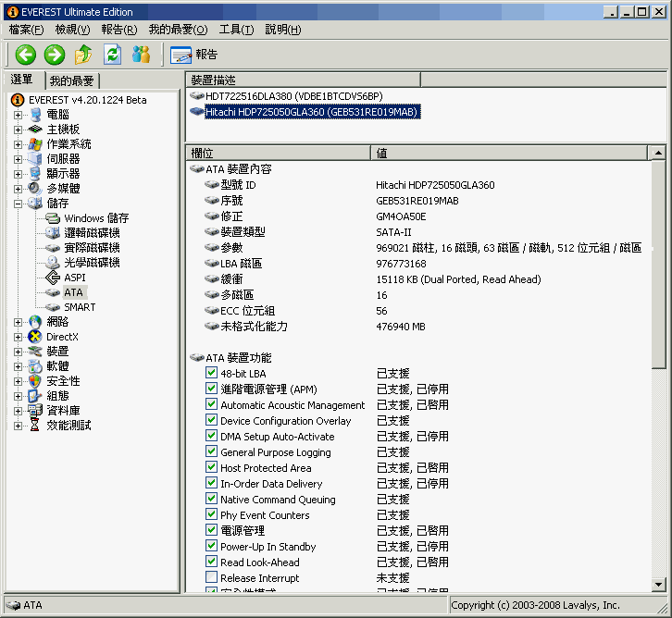The image size is (672, 618).
Task: Select the 作業系統 Windows flag icon
Action: click(35, 144)
